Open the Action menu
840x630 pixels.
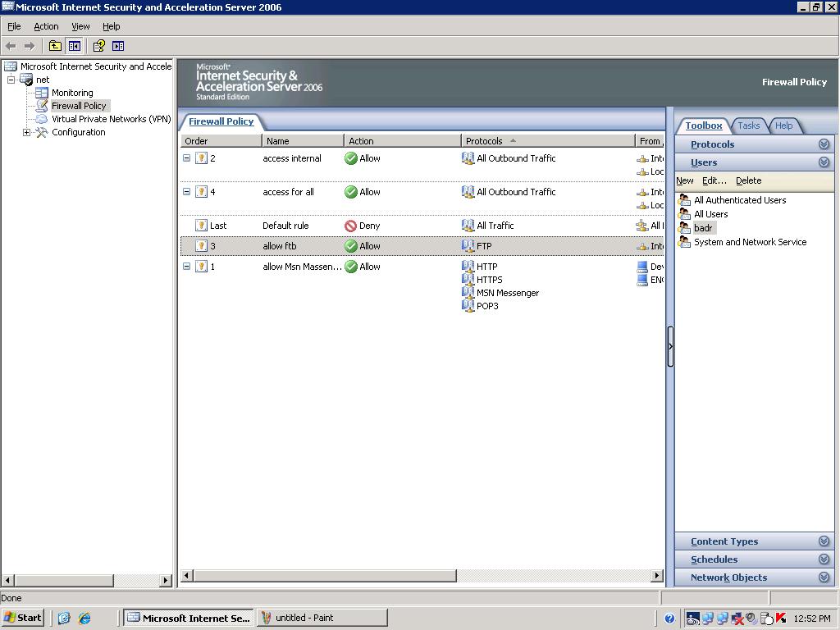click(x=46, y=26)
